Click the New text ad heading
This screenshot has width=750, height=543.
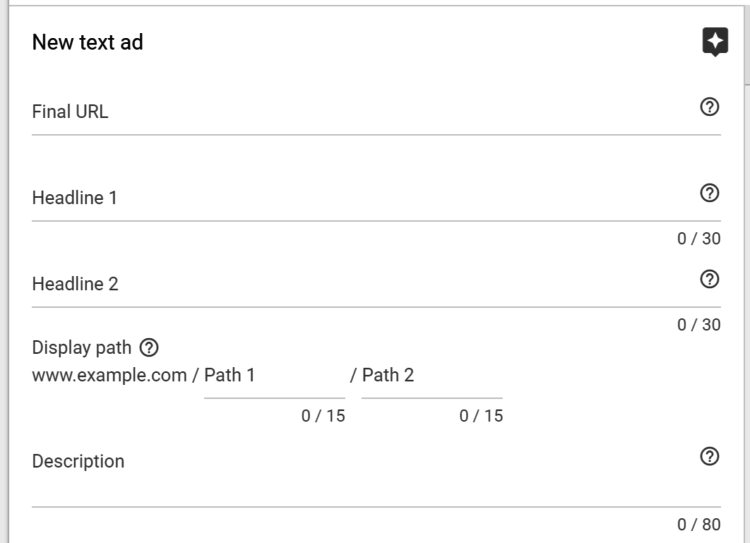pos(88,42)
